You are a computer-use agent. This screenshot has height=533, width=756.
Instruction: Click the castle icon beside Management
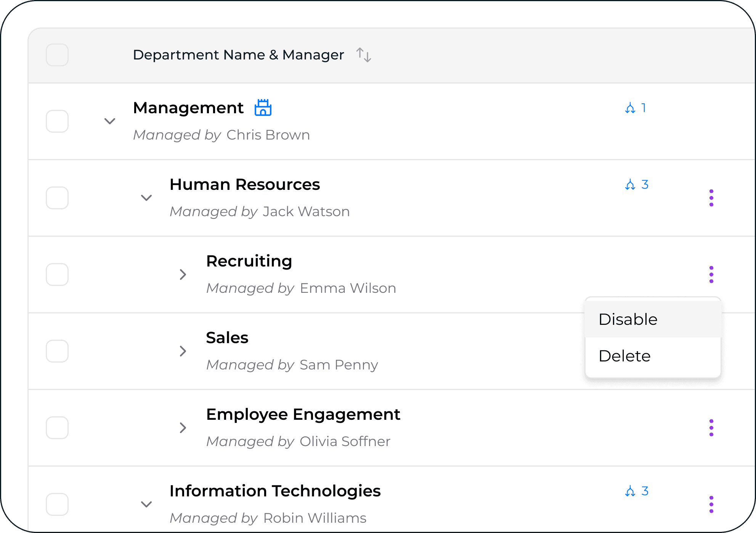pyautogui.click(x=263, y=108)
